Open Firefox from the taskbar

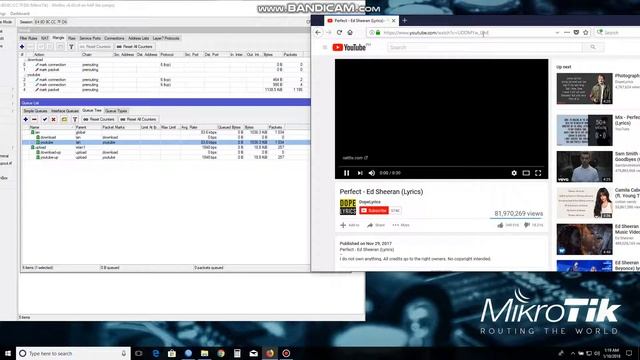coord(270,353)
